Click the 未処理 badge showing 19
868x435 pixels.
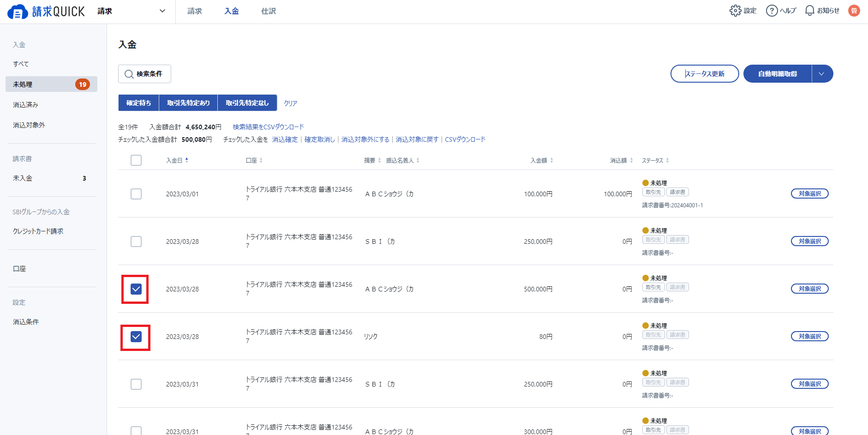coord(83,85)
